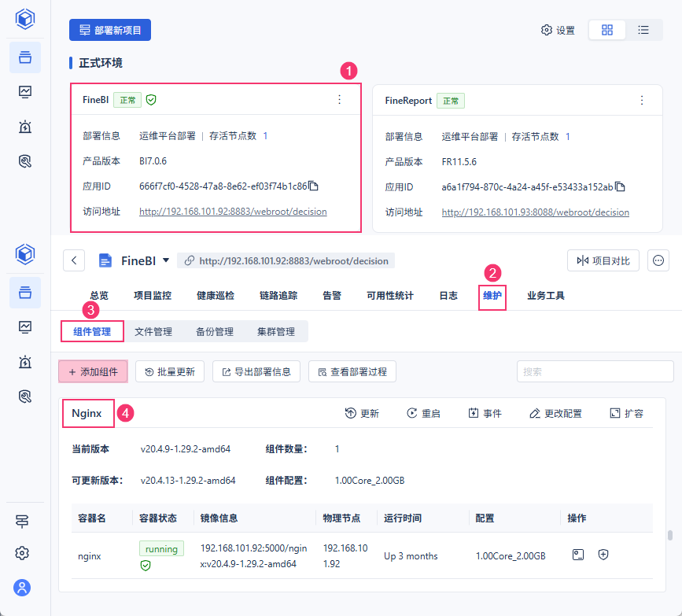
Task: Open the circled ellipsis more menu
Action: pos(658,260)
